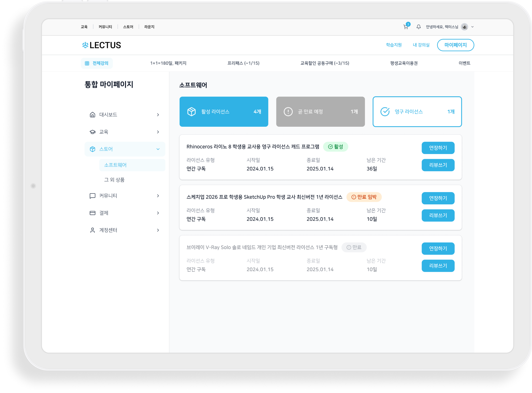Open the account dropdown arrow beside avatar
532x393 pixels.
click(473, 27)
